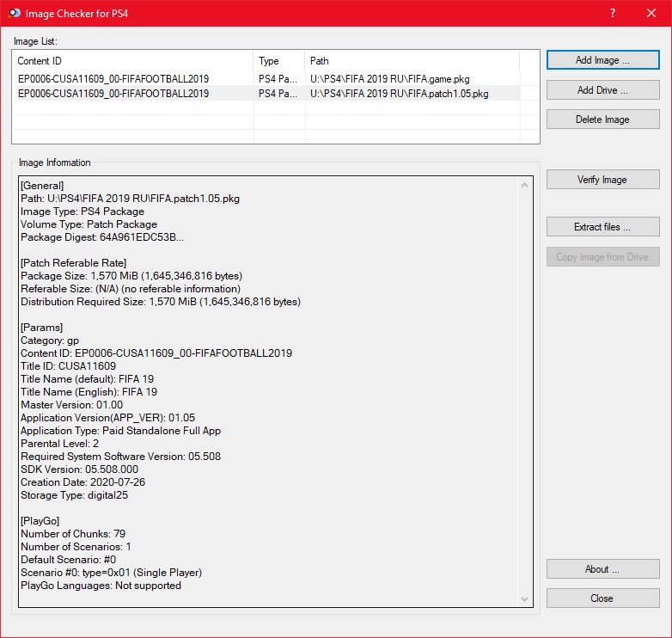Image resolution: width=672 pixels, height=638 pixels.
Task: Click the [Patch Referable Rate] heading
Action: point(73,263)
